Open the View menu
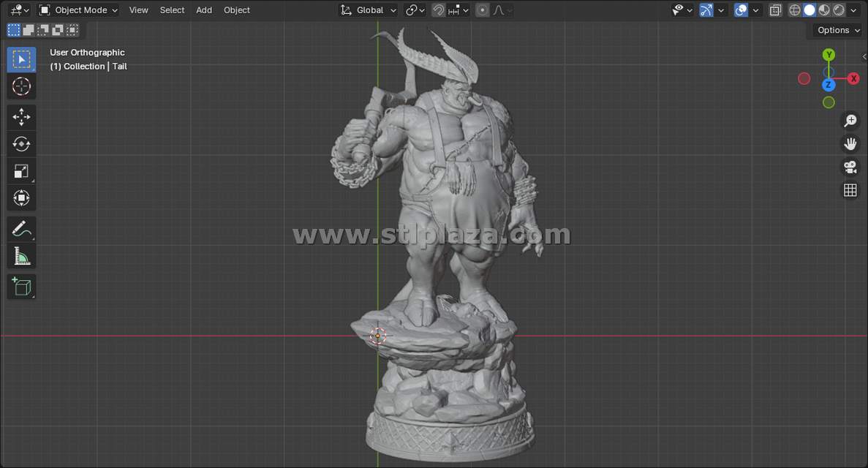 click(x=138, y=10)
